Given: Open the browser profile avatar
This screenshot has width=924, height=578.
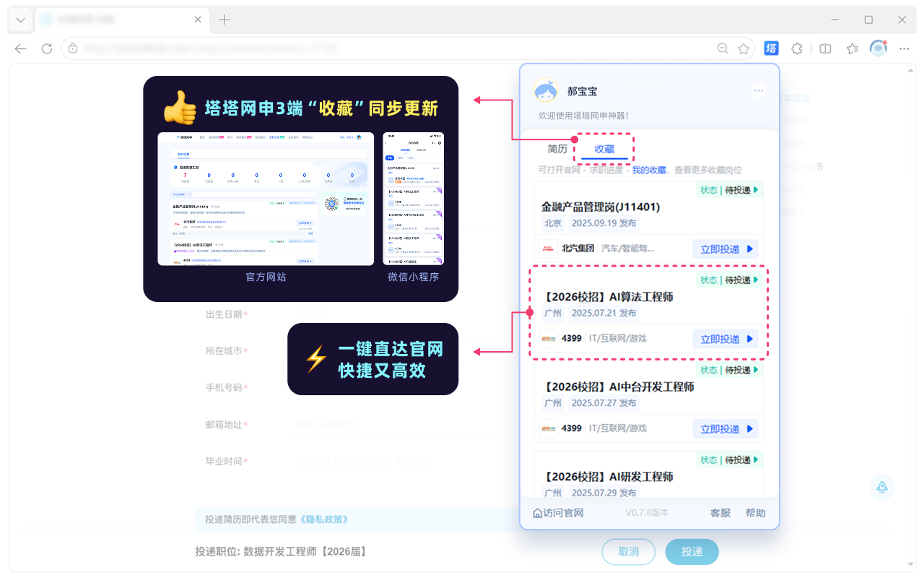Looking at the screenshot, I should pyautogui.click(x=879, y=48).
